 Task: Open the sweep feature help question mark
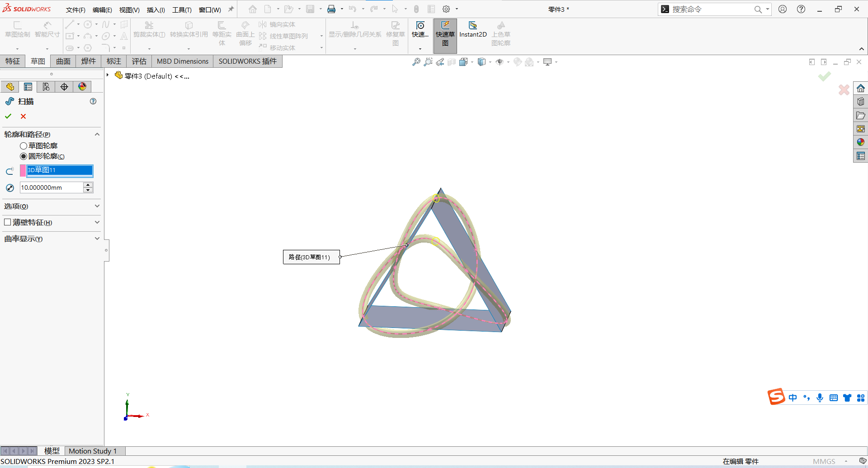pyautogui.click(x=93, y=101)
